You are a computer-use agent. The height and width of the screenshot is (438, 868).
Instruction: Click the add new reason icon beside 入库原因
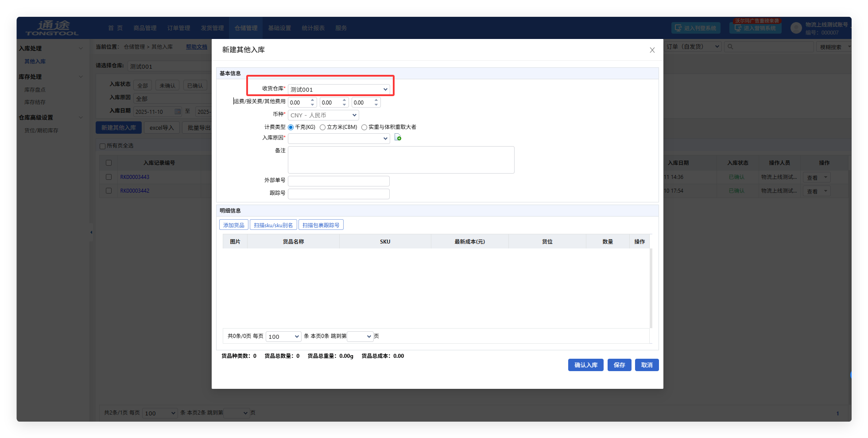pos(398,138)
